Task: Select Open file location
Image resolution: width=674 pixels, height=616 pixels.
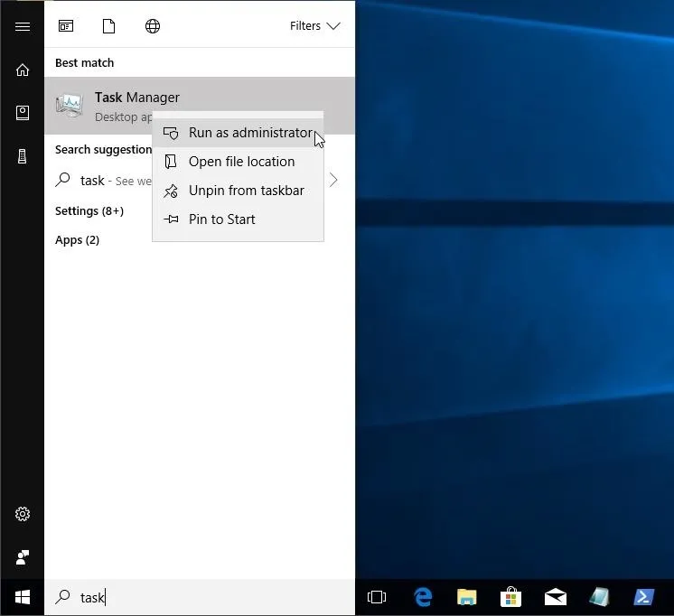Action: [x=239, y=162]
